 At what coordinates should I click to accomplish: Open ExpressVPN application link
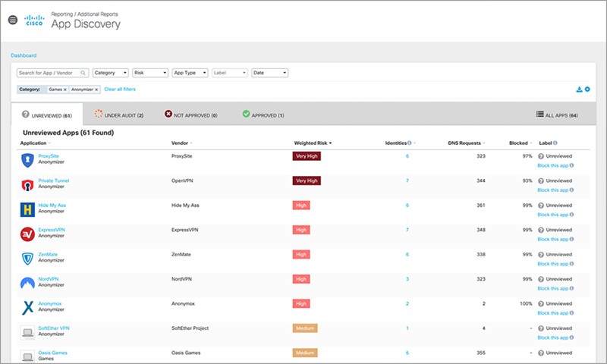pos(52,230)
